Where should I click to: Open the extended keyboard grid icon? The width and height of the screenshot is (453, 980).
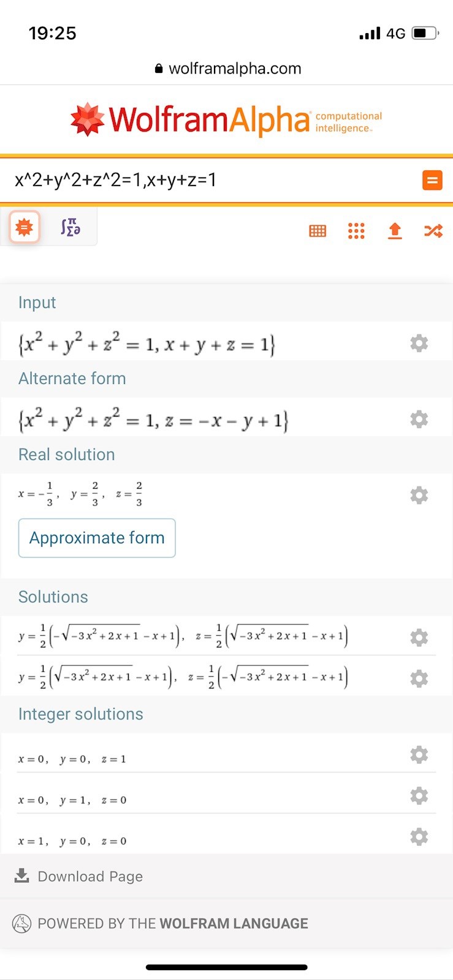(318, 231)
